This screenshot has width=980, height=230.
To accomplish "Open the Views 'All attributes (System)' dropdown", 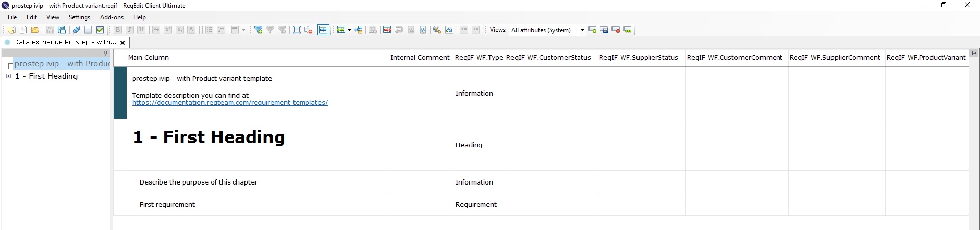I will pyautogui.click(x=547, y=30).
